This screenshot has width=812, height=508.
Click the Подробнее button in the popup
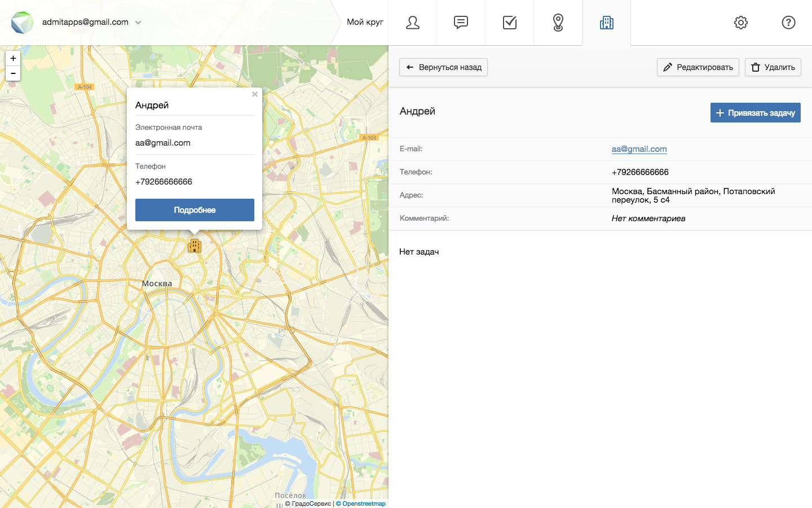195,210
